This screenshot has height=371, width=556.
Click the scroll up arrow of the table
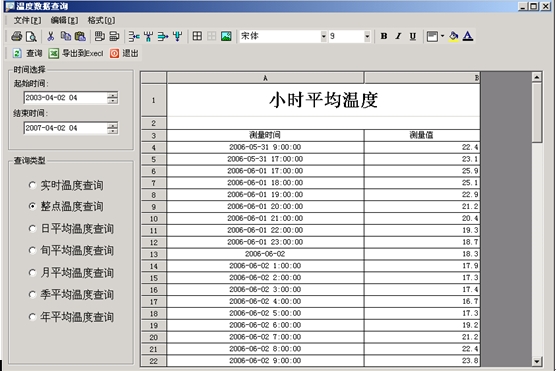[537, 77]
